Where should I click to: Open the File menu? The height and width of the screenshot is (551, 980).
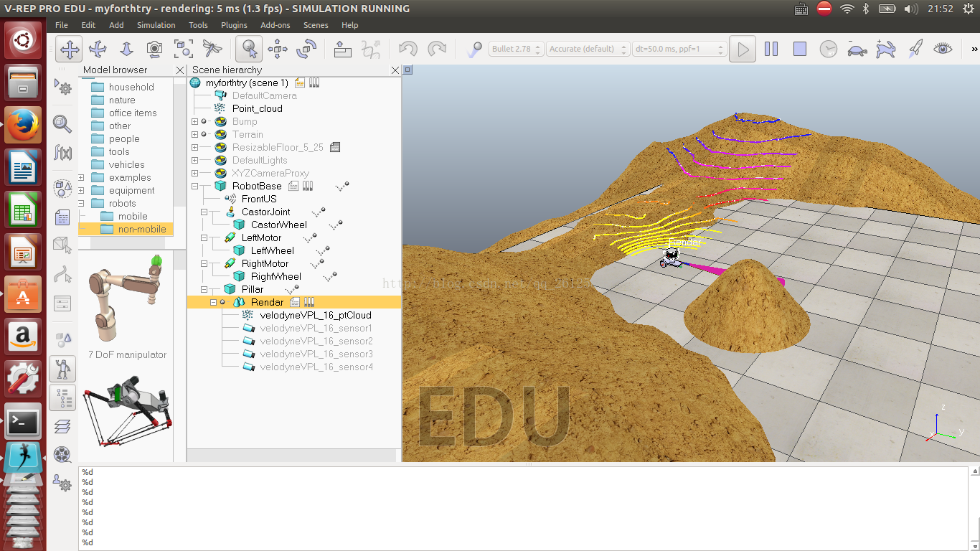pyautogui.click(x=62, y=25)
